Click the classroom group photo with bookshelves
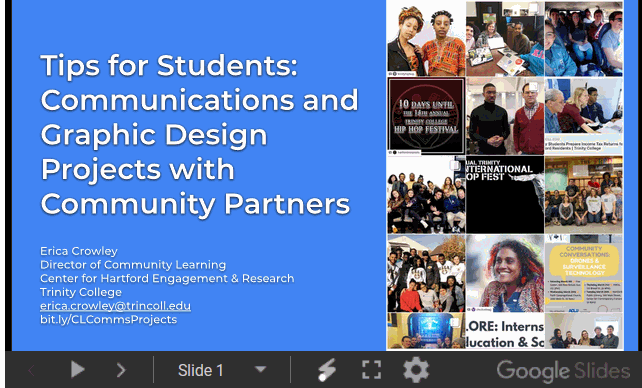Image resolution: width=642 pixels, height=388 pixels. (584, 194)
